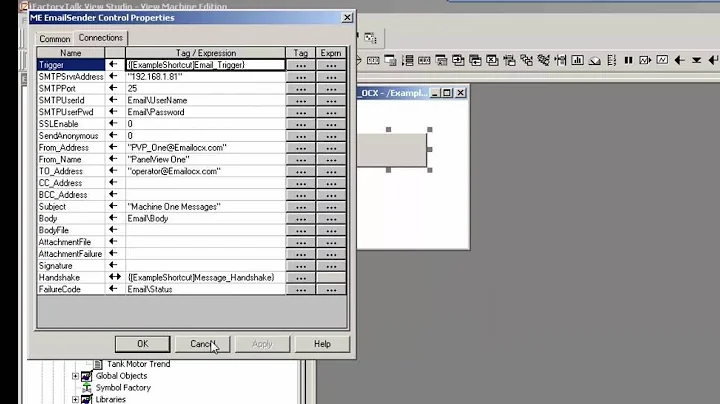Open Tag browser for SMTPUserId row

click(301, 101)
